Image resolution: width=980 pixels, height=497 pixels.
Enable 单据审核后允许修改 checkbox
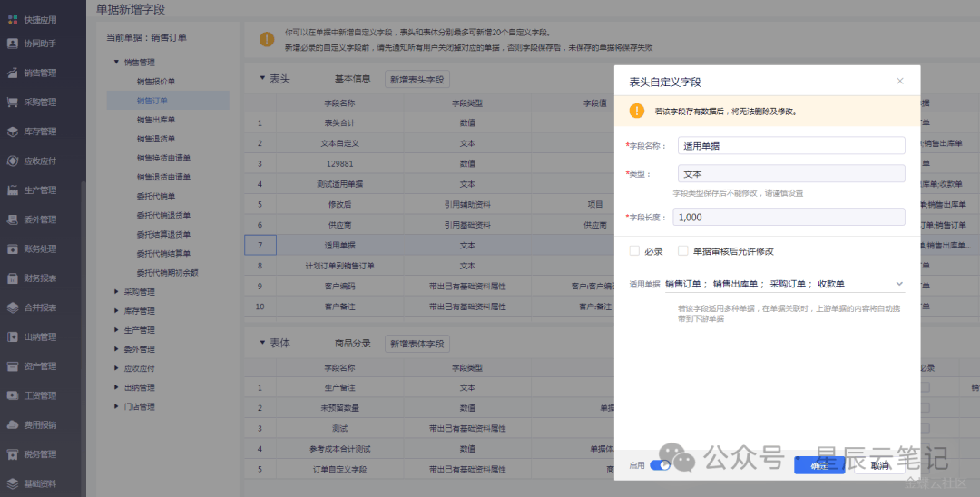tap(683, 251)
